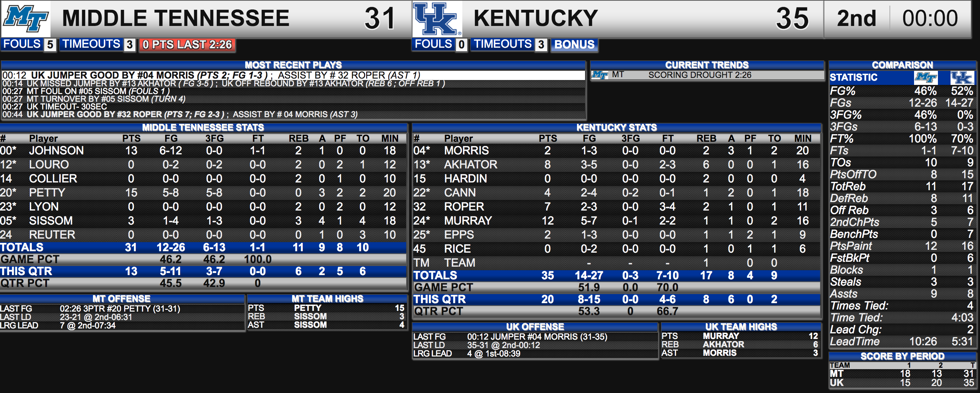Click the Kentucky UK logo in header
Screen dimensions: 980x393
point(437,19)
